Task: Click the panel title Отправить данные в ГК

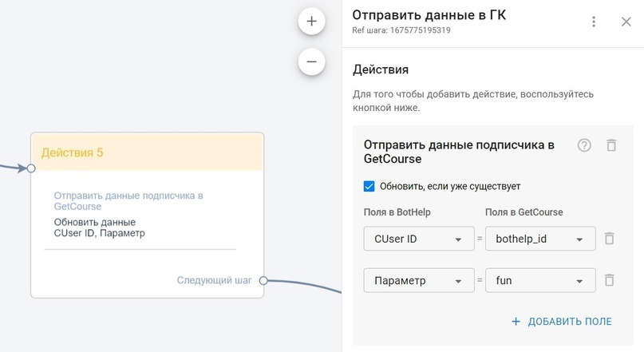Action: pyautogui.click(x=429, y=15)
